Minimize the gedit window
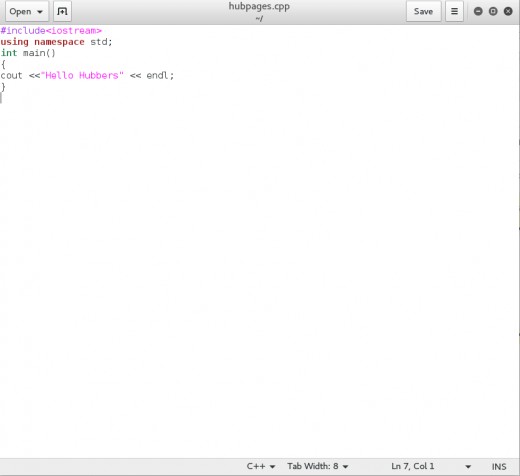Image resolution: width=520 pixels, height=476 pixels. click(478, 11)
